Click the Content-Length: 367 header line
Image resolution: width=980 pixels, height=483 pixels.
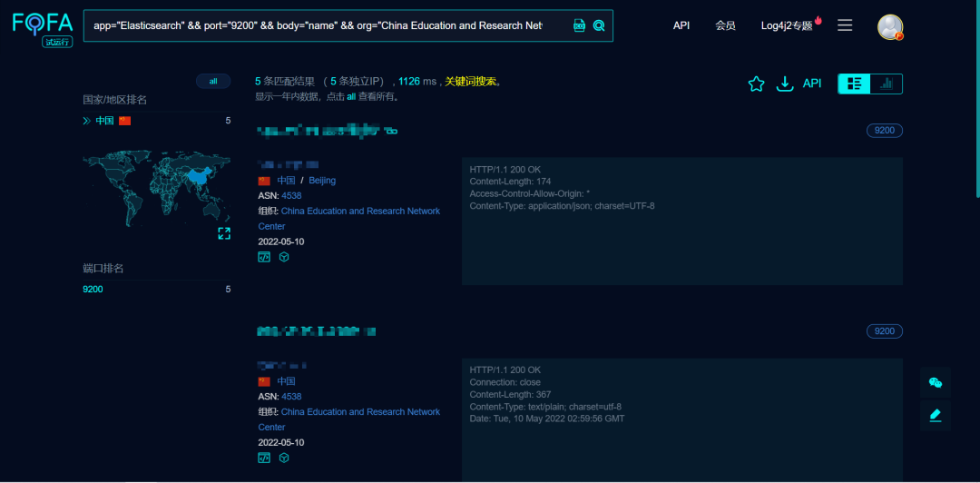tap(510, 394)
